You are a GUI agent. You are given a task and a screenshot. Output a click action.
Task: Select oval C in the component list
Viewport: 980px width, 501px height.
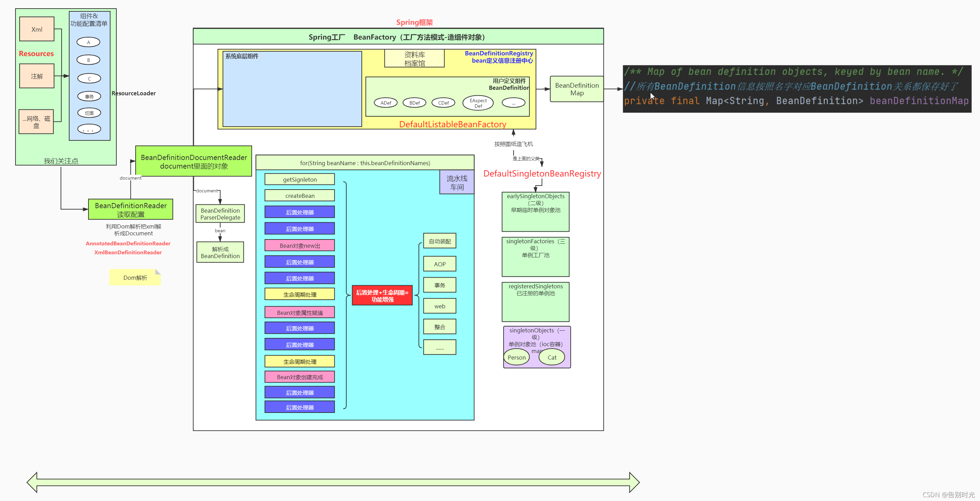[x=89, y=79]
